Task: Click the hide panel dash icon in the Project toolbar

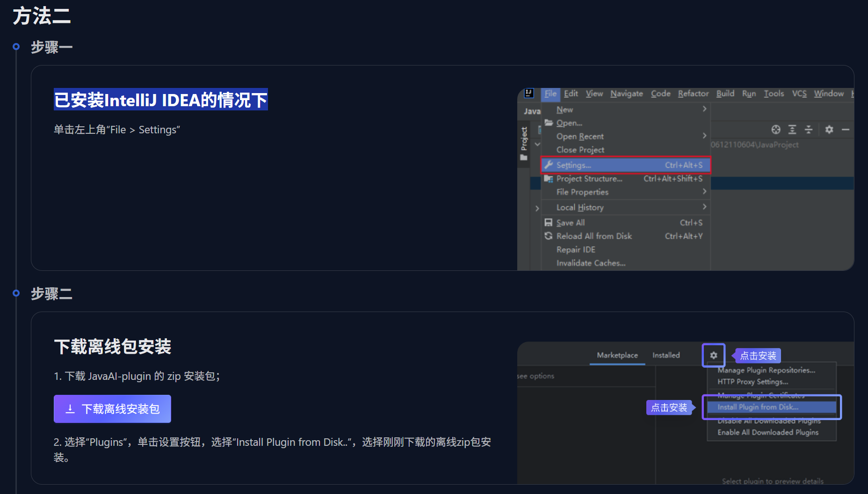Action: (x=846, y=130)
